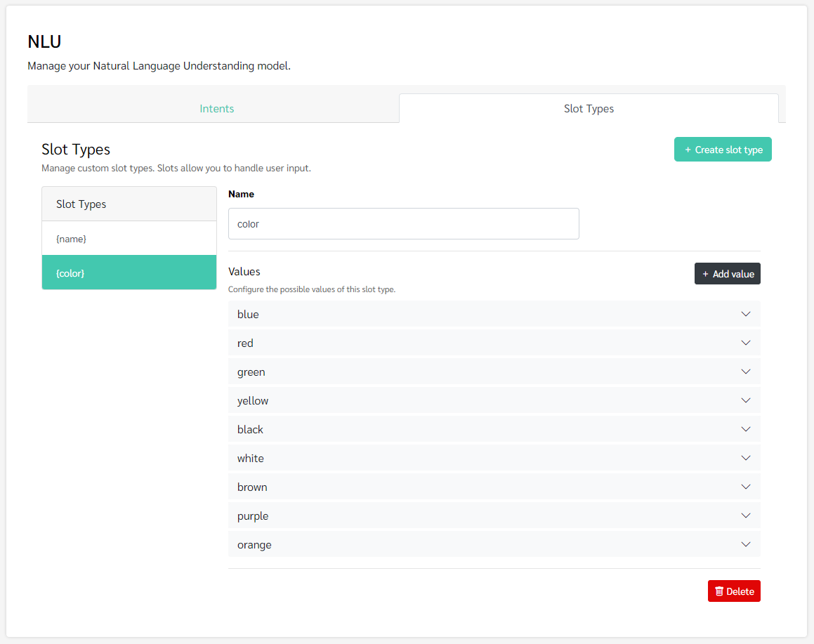Screen dimensions: 814x644
Task: Click the 'yellow' value text
Action: (x=253, y=400)
